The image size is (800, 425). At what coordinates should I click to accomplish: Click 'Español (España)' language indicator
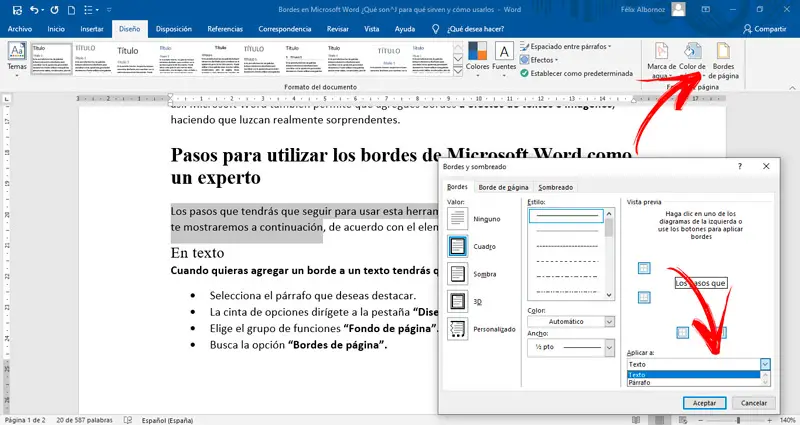(x=167, y=420)
